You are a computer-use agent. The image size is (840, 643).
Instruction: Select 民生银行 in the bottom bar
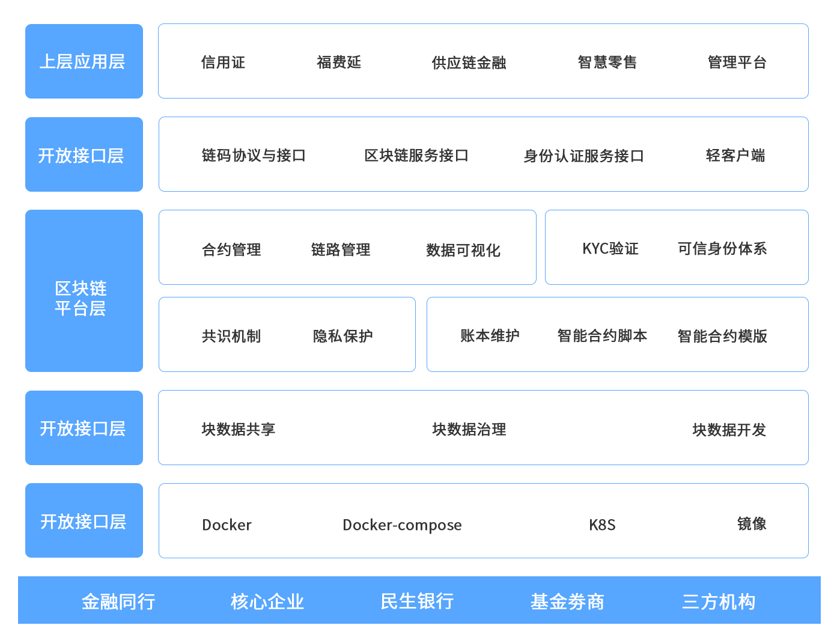pyautogui.click(x=417, y=601)
